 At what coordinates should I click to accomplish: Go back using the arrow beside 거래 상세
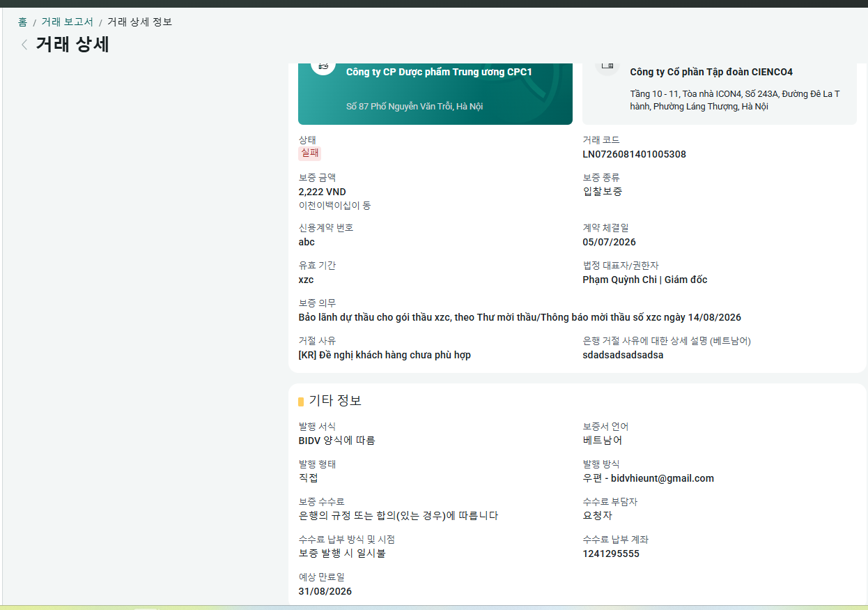coord(24,45)
